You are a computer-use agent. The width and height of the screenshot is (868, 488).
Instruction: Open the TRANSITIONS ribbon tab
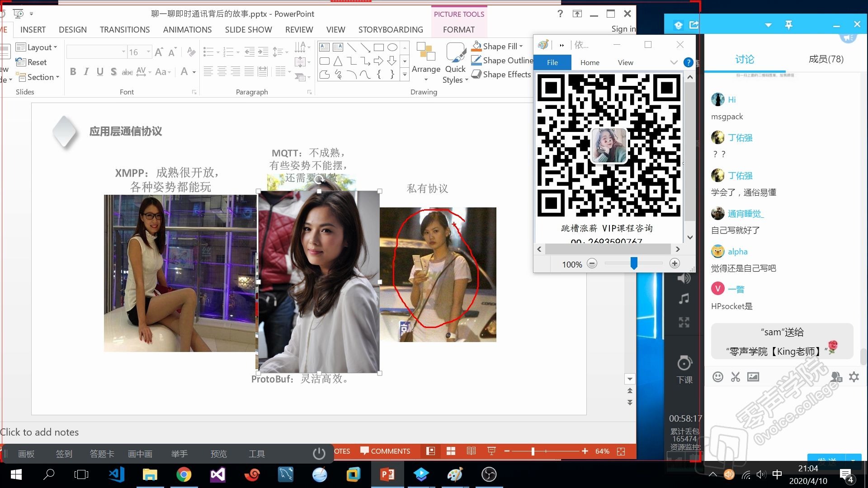pyautogui.click(x=125, y=29)
